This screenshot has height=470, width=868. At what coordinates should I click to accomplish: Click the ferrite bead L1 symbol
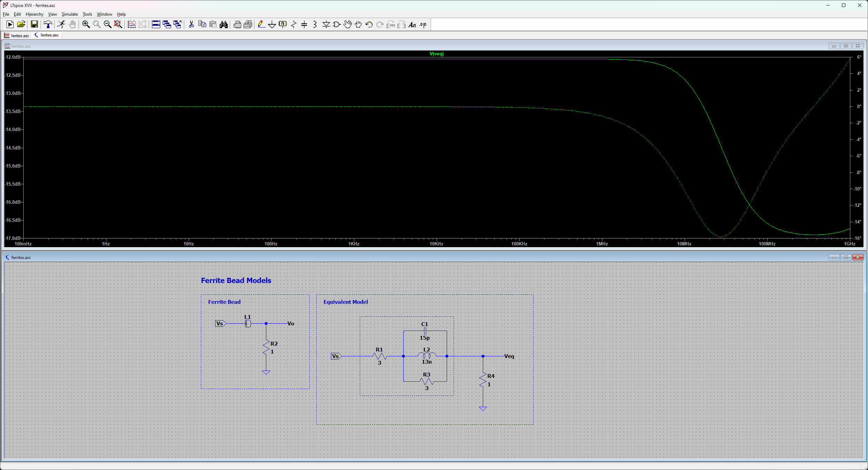[x=248, y=324]
